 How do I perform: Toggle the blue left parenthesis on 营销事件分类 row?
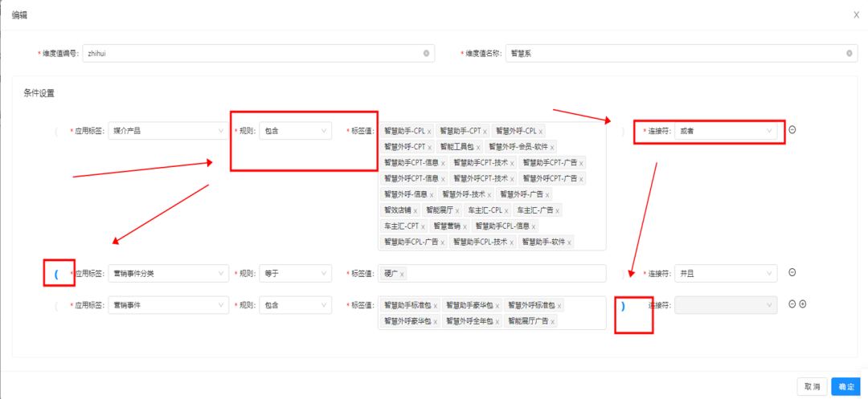[x=56, y=274]
